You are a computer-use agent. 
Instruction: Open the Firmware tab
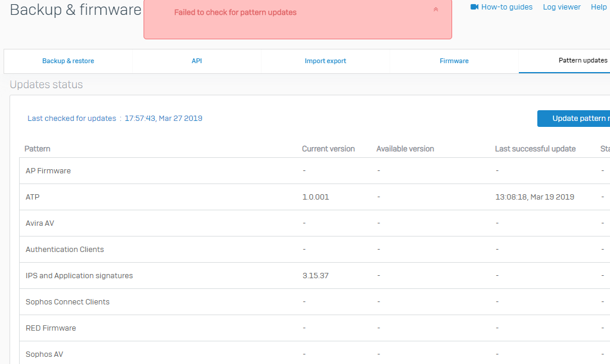[x=454, y=61]
